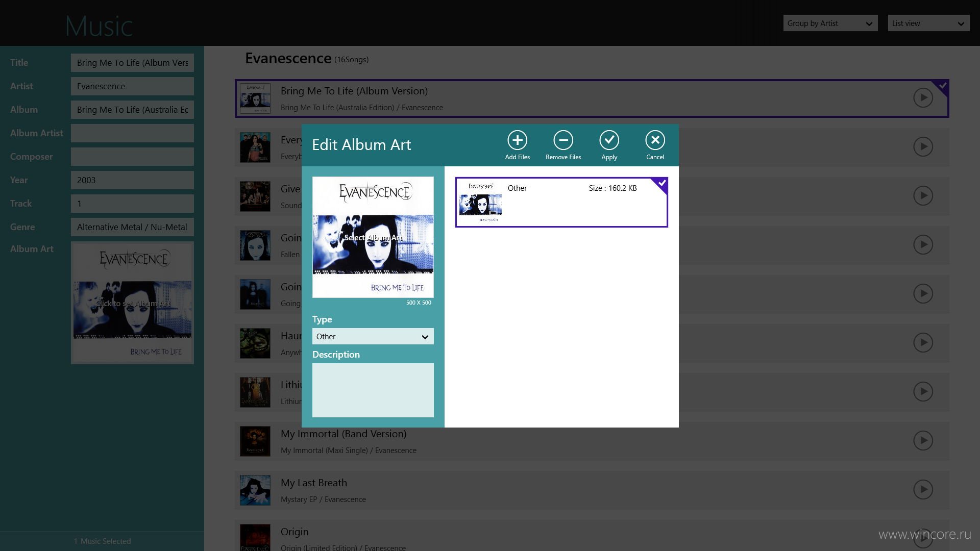Play Bring Me To Life (Album Version)
980x551 pixels.
(x=923, y=98)
